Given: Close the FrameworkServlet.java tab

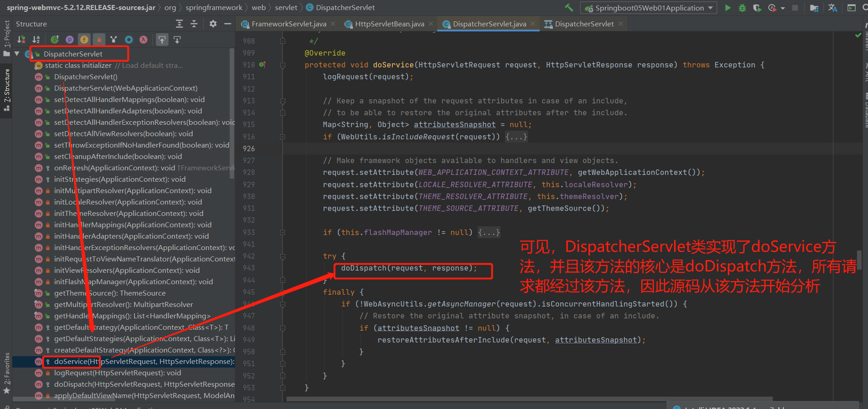Looking at the screenshot, I should pyautogui.click(x=333, y=24).
